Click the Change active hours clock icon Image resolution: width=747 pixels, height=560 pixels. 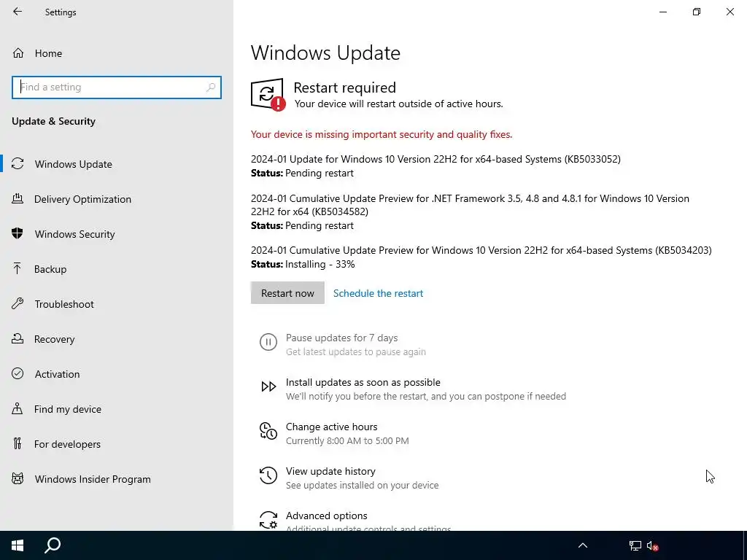point(268,431)
